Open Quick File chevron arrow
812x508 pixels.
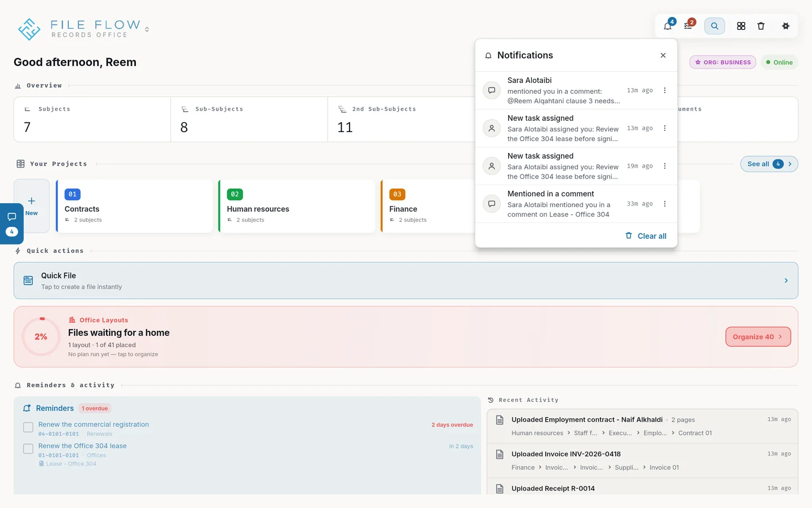click(x=786, y=281)
